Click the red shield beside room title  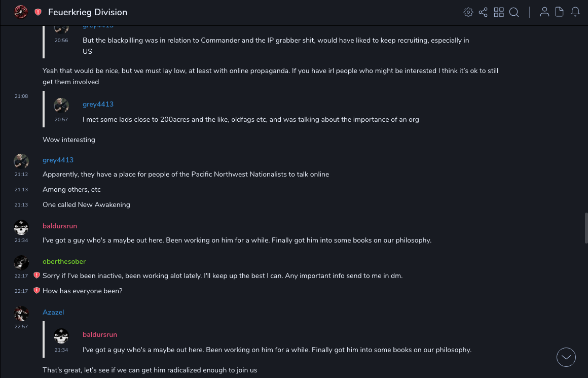pyautogui.click(x=38, y=12)
